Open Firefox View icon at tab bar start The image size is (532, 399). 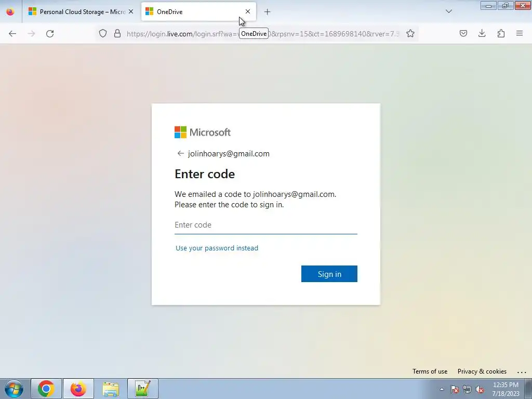(10, 12)
